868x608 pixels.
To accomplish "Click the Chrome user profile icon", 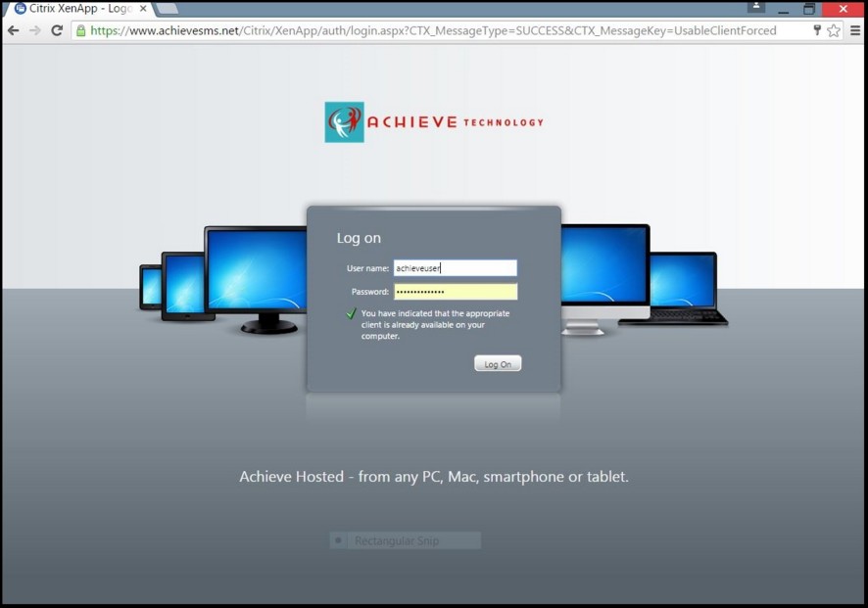I will (756, 7).
